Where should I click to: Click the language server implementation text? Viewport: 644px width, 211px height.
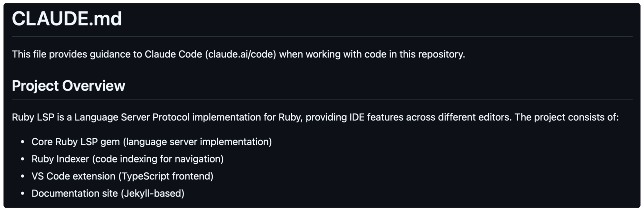[x=198, y=142]
